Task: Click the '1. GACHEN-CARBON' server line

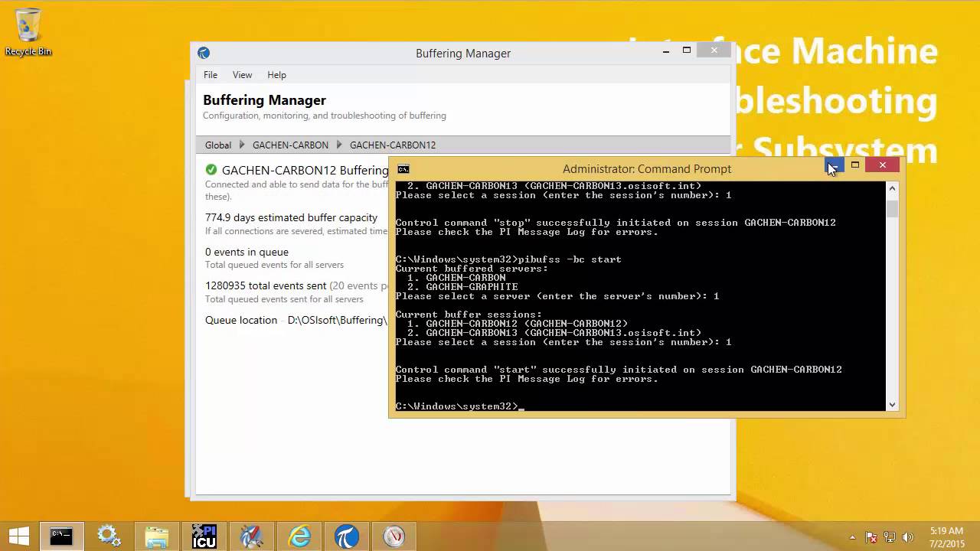Action: coord(456,278)
